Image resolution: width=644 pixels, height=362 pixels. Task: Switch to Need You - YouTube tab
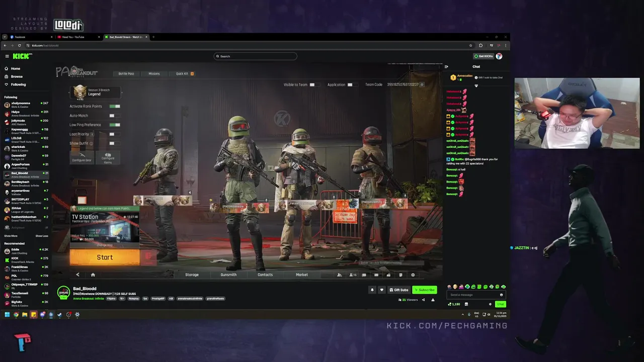tap(78, 37)
